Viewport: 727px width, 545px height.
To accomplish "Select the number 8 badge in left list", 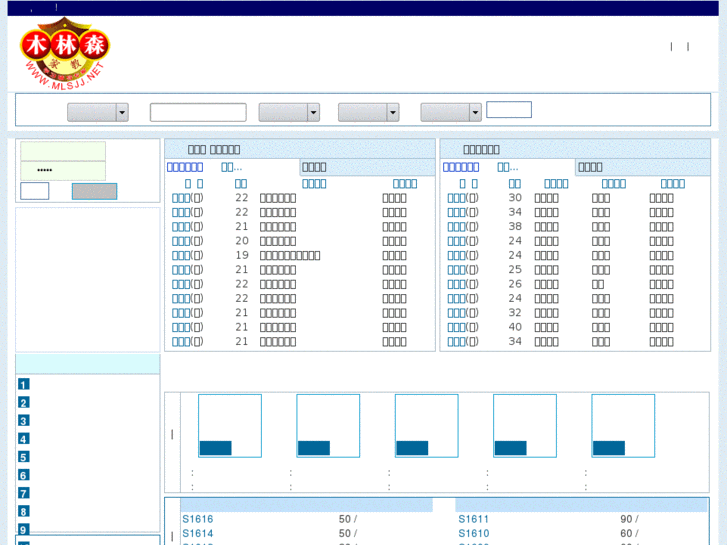I will tap(23, 511).
